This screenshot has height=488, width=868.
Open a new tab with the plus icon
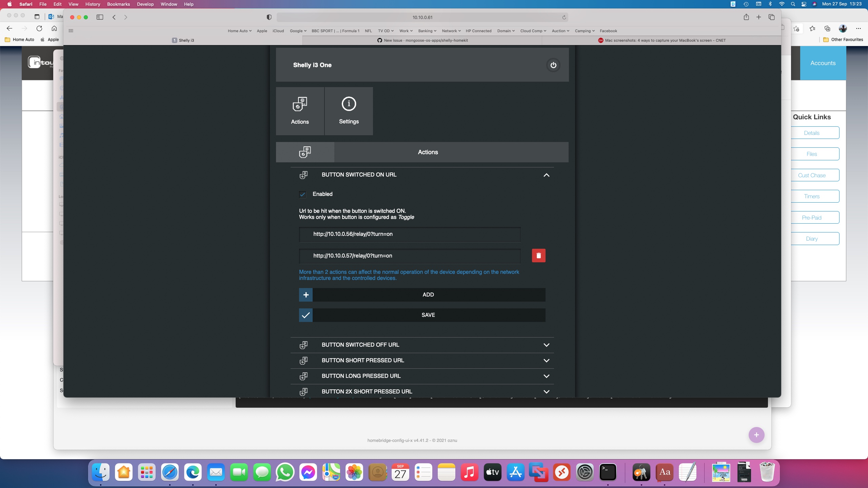point(758,17)
